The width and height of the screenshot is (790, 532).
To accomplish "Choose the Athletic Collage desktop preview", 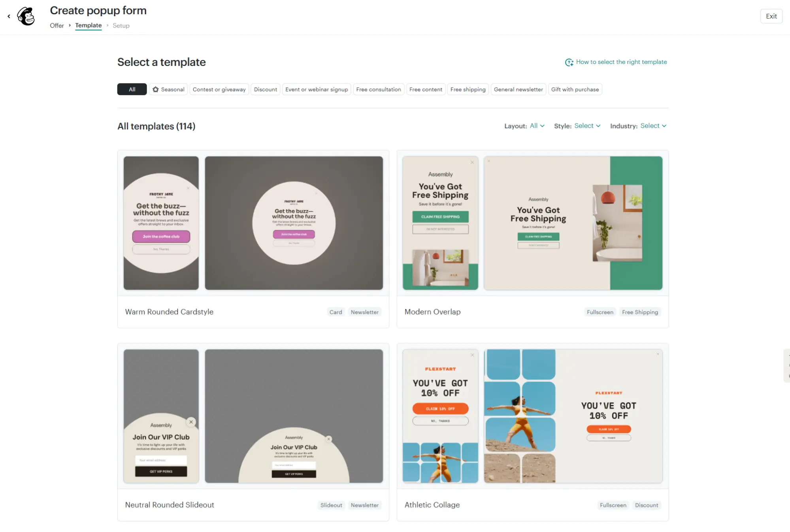I will 573,416.
